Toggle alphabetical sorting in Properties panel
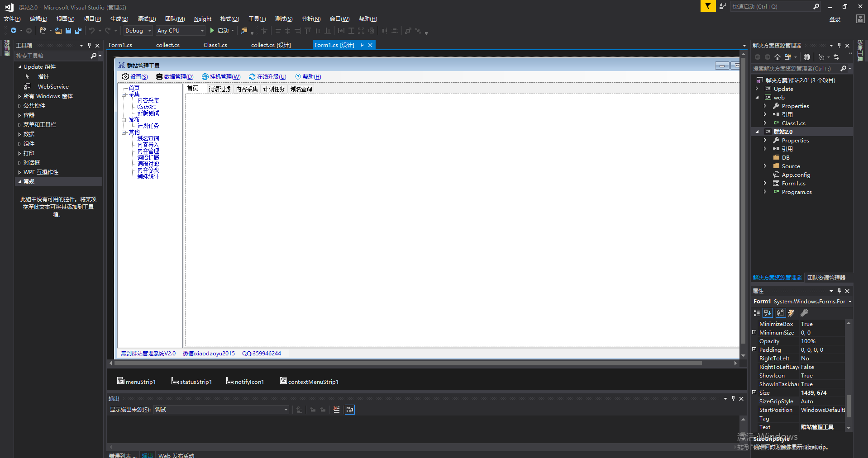Screen dimensions: 868x458 point(768,313)
